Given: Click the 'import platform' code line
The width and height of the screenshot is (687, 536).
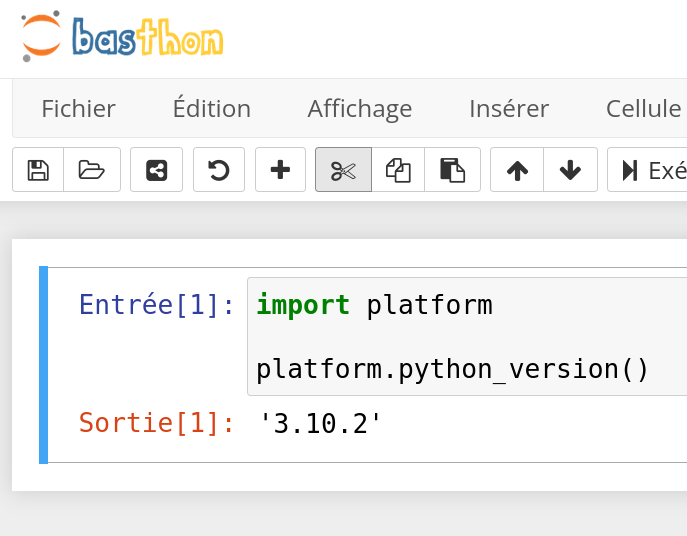Looking at the screenshot, I should click(x=375, y=305).
